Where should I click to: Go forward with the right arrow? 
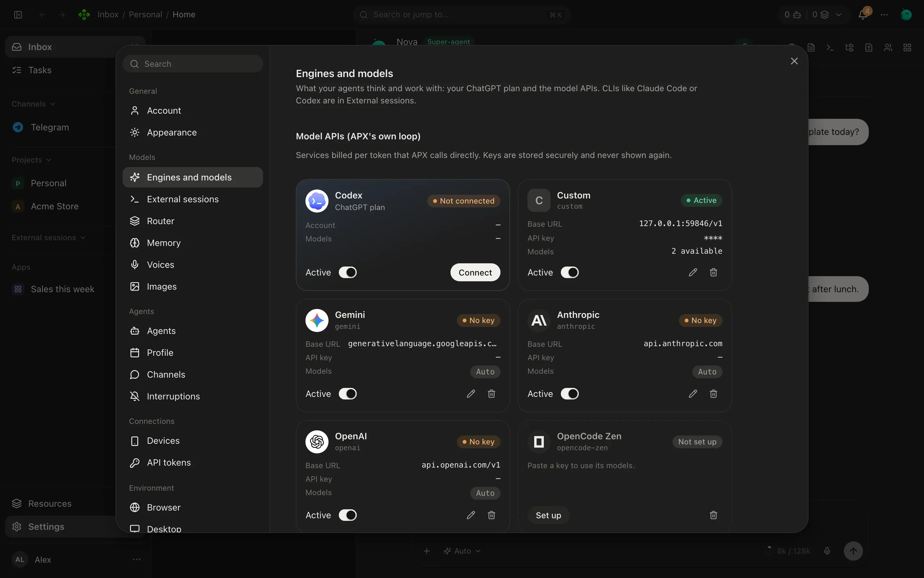(62, 14)
